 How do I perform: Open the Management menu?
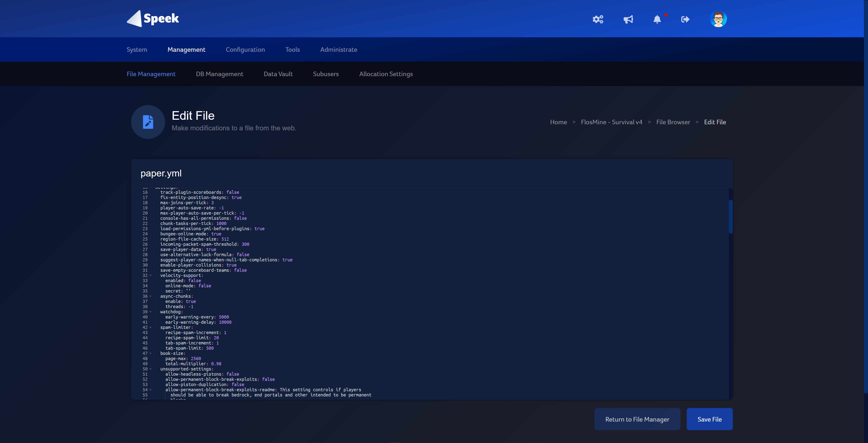[x=186, y=49]
